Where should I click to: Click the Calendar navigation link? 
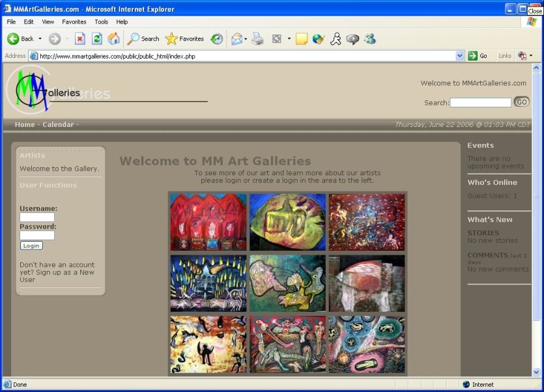(58, 124)
